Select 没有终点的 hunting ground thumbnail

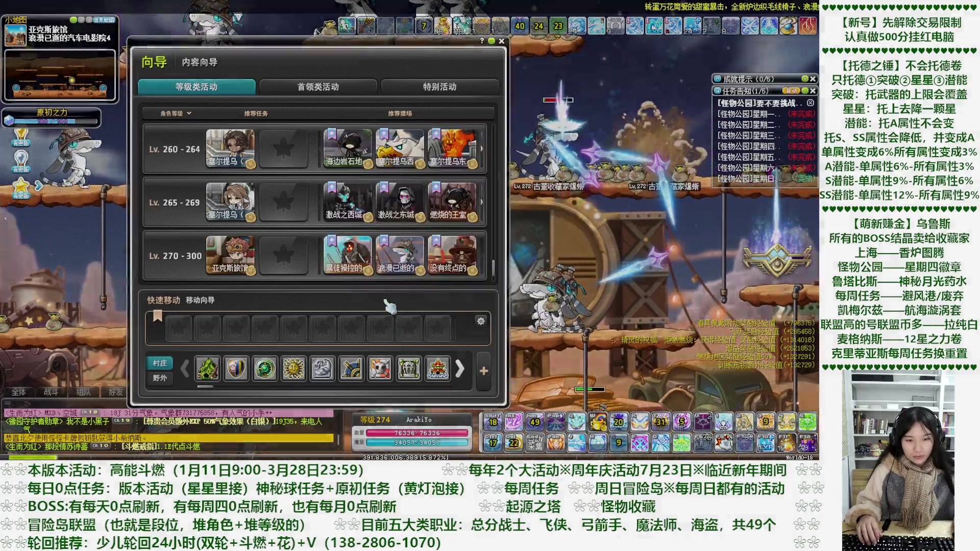(x=452, y=255)
